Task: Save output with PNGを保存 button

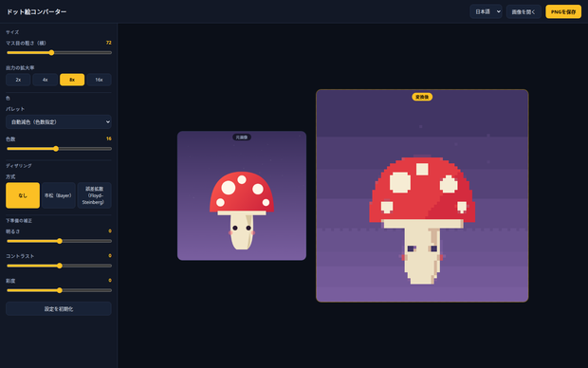Action: (563, 11)
